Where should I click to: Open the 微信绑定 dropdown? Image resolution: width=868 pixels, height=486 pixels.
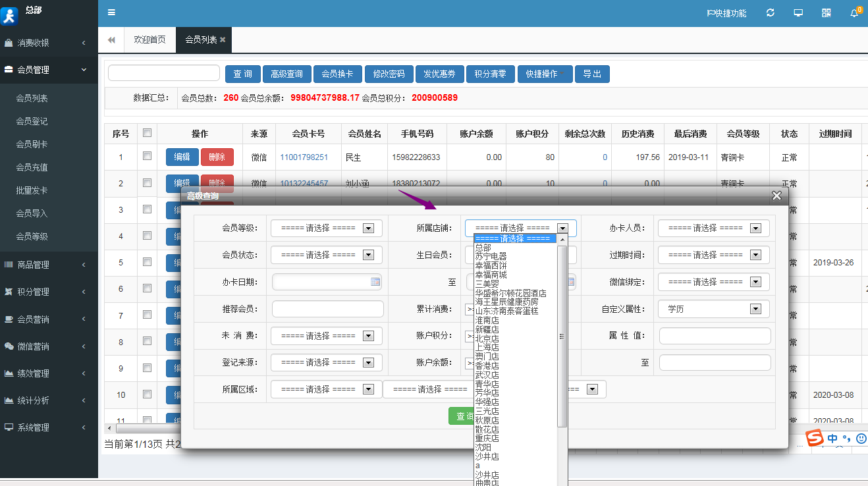713,282
